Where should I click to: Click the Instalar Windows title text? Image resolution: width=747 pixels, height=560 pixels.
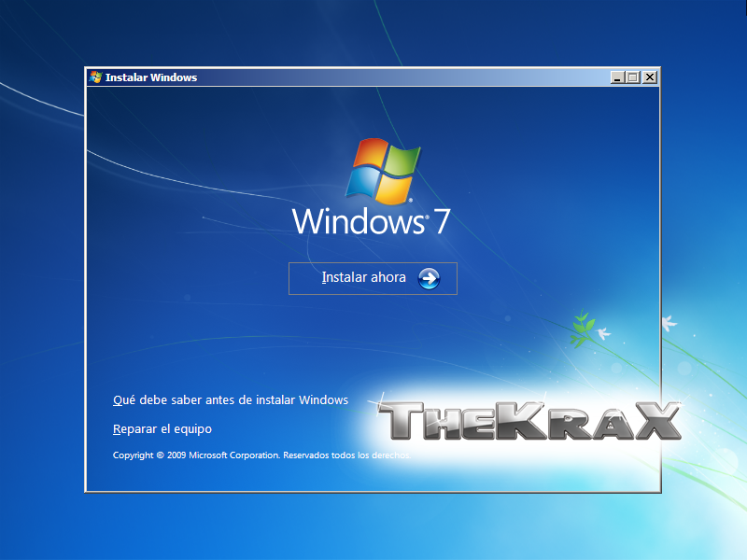tap(151, 77)
